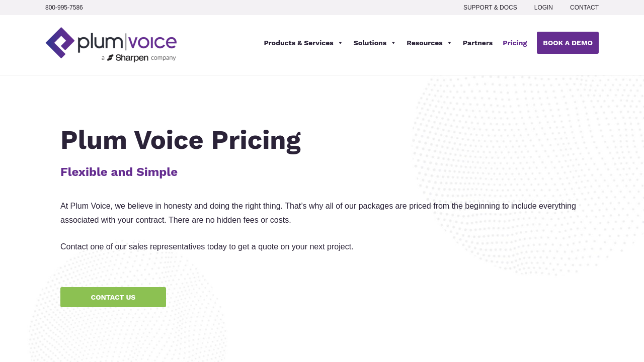
Task: Click the paragraph about no hidden fees
Action: (x=318, y=213)
